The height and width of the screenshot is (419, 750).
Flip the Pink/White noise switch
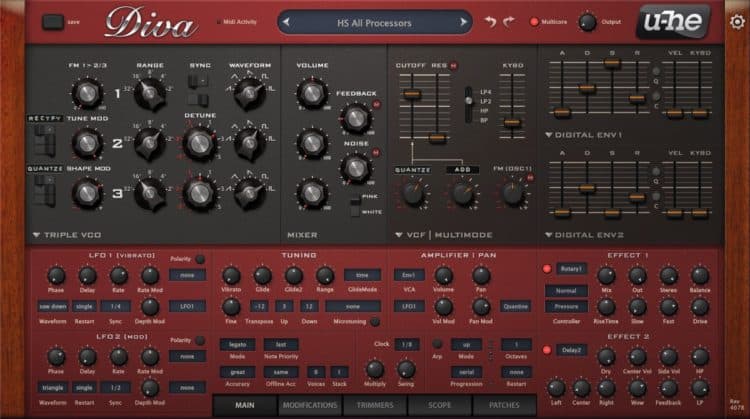tap(354, 205)
